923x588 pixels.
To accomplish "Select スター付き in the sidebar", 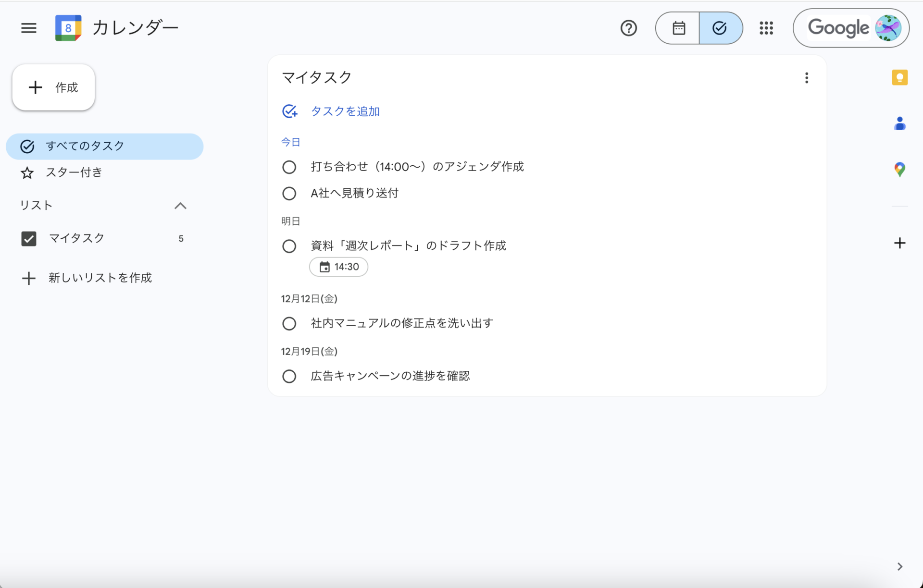I will click(x=74, y=172).
